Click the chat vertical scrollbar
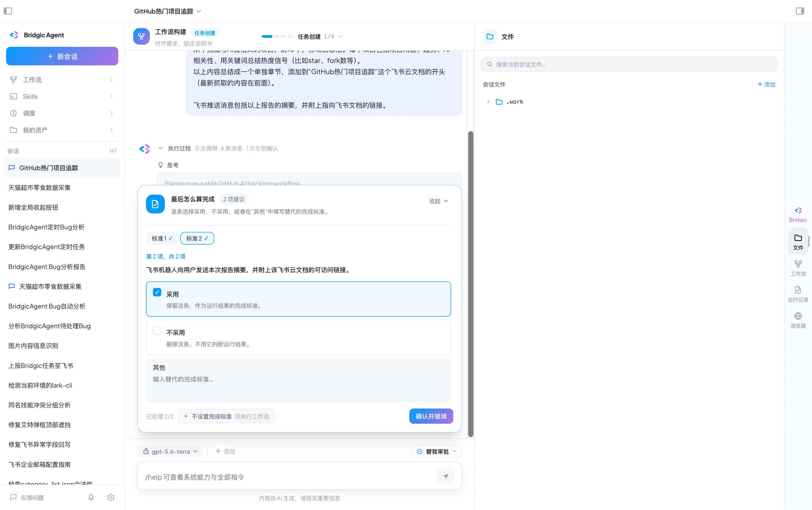Image resolution: width=812 pixels, height=510 pixels. [x=471, y=284]
